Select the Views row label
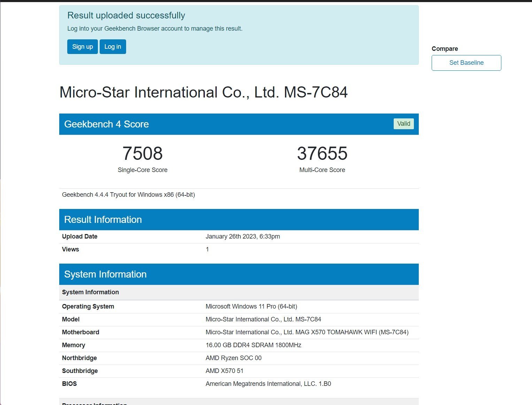 (70, 249)
